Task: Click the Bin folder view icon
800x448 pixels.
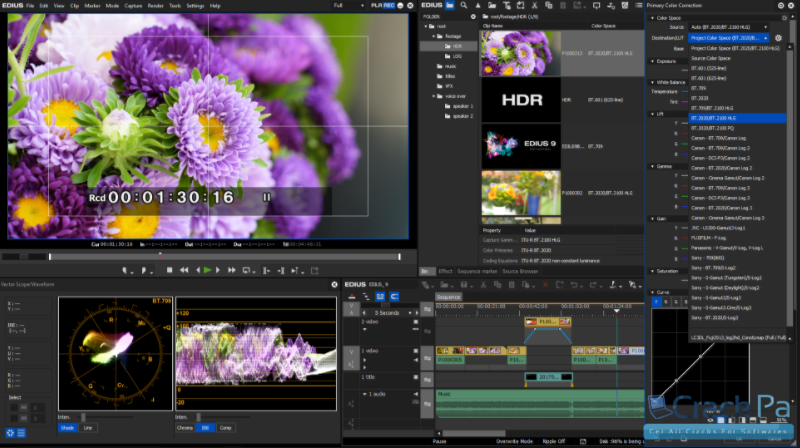Action: click(x=449, y=5)
